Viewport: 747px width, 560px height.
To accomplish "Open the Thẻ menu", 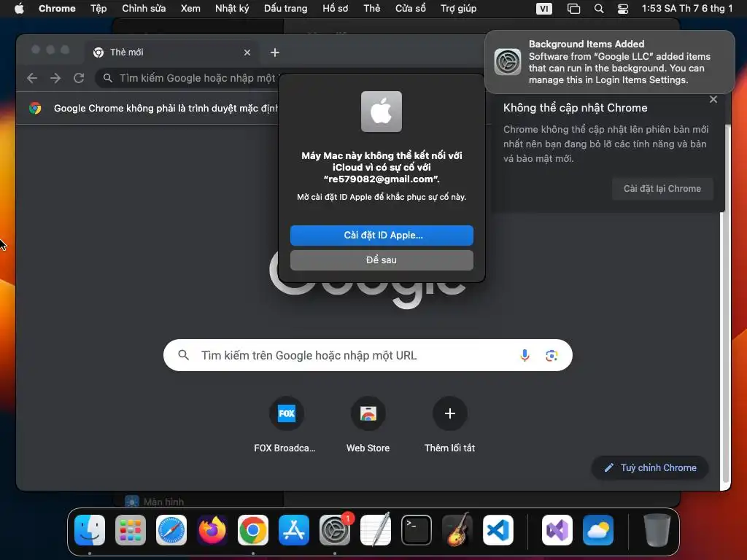I will click(371, 8).
